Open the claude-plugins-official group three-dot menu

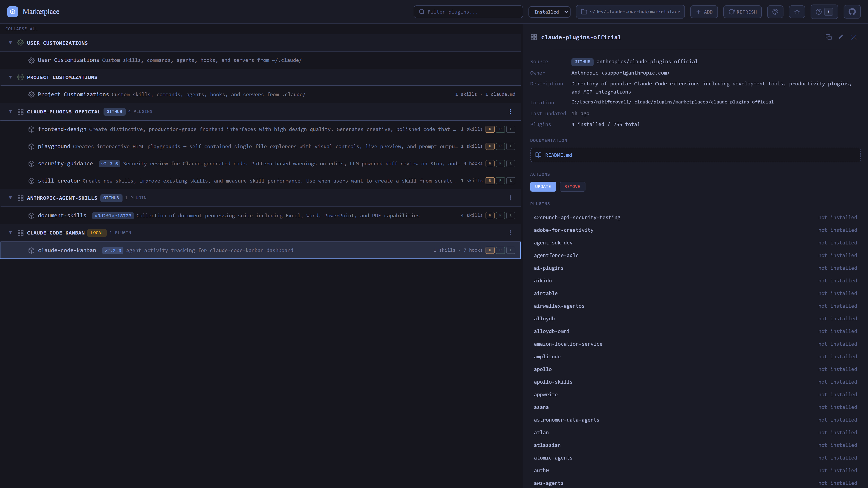pyautogui.click(x=510, y=111)
